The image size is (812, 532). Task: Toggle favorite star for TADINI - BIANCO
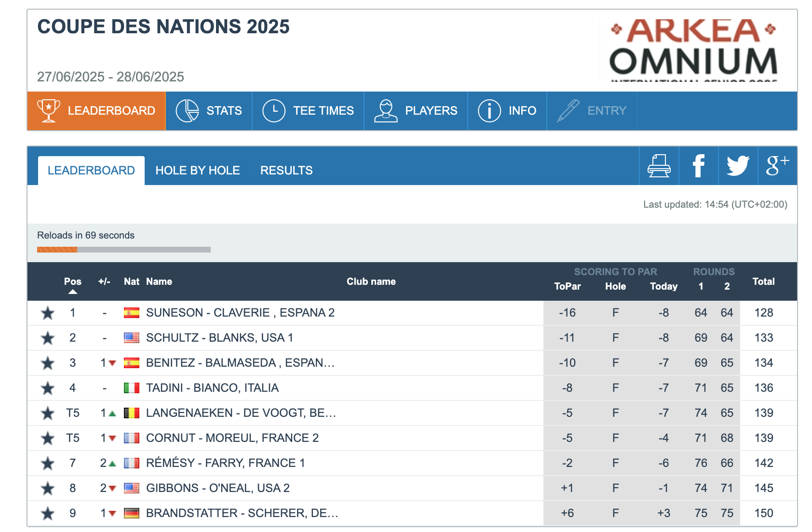pyautogui.click(x=48, y=388)
